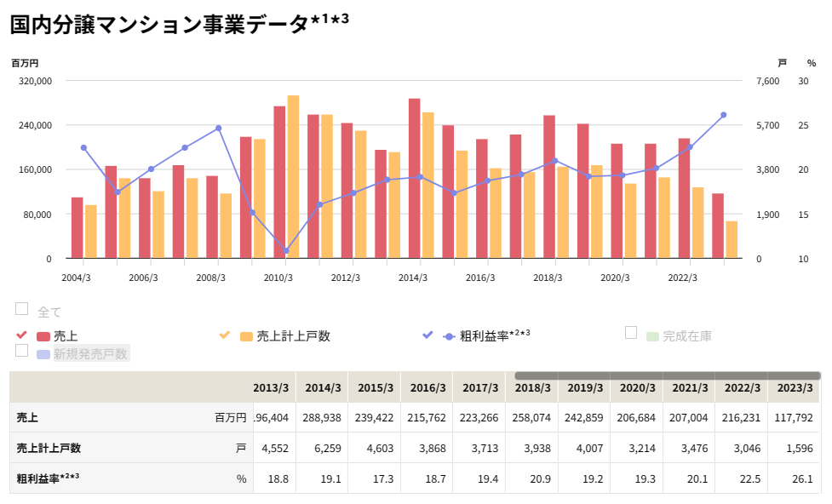832x504 pixels.
Task: Click the units value 4,007
Action: [589, 449]
